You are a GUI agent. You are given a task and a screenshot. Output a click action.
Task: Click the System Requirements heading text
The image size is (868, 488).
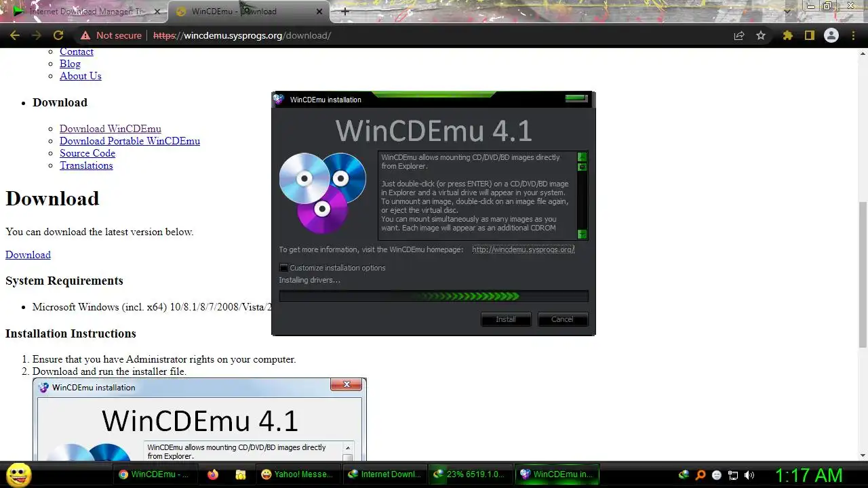[64, 281]
